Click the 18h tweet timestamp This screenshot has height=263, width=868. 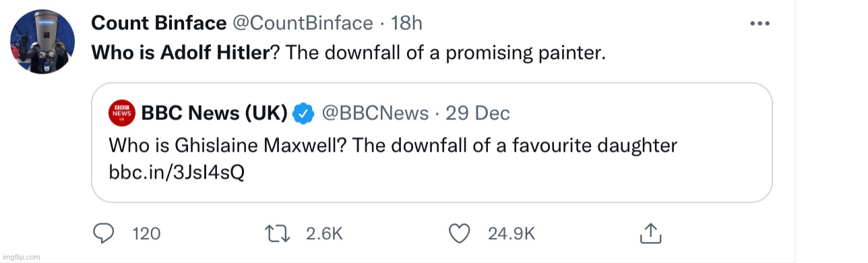click(406, 23)
